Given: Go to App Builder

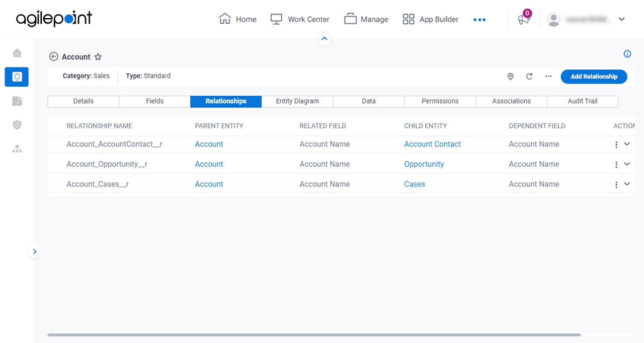Looking at the screenshot, I should point(431,19).
